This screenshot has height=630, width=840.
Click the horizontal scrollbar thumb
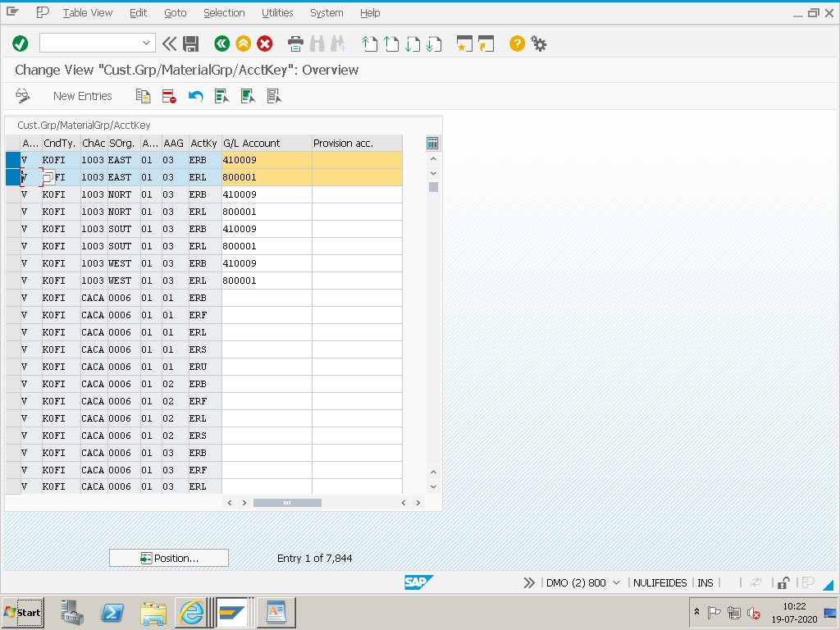point(287,503)
